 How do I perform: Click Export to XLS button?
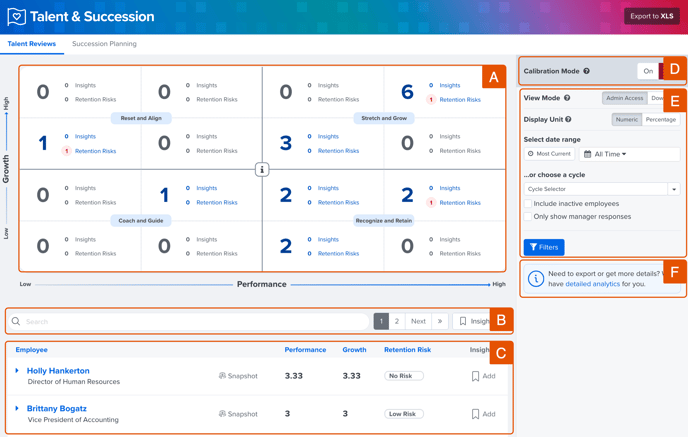click(x=652, y=16)
